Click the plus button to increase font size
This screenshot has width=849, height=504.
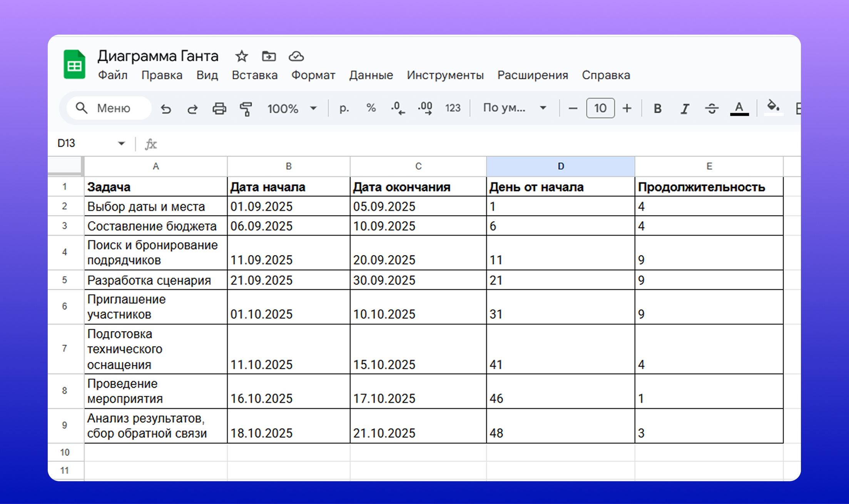coord(627,108)
